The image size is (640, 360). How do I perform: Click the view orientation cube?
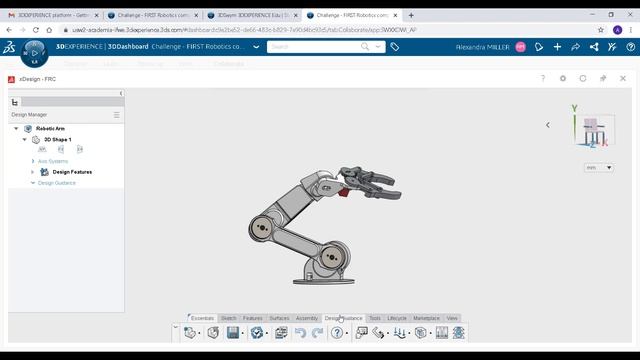click(594, 131)
